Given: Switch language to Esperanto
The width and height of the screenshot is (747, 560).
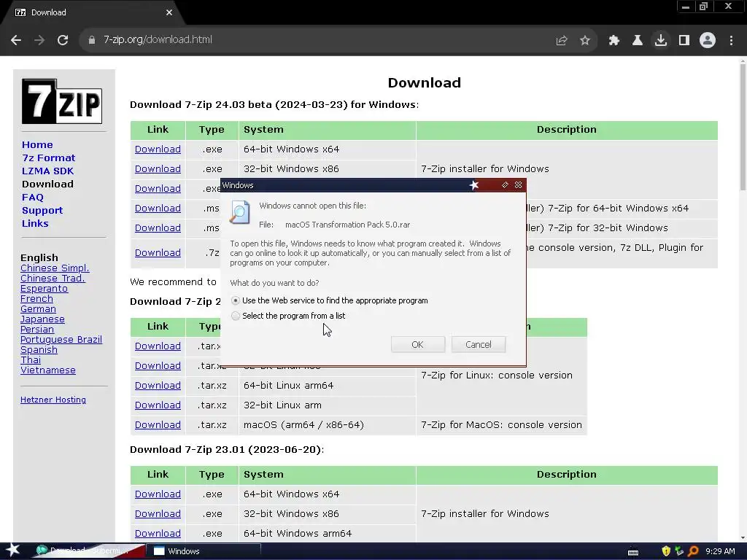Looking at the screenshot, I should pos(44,289).
